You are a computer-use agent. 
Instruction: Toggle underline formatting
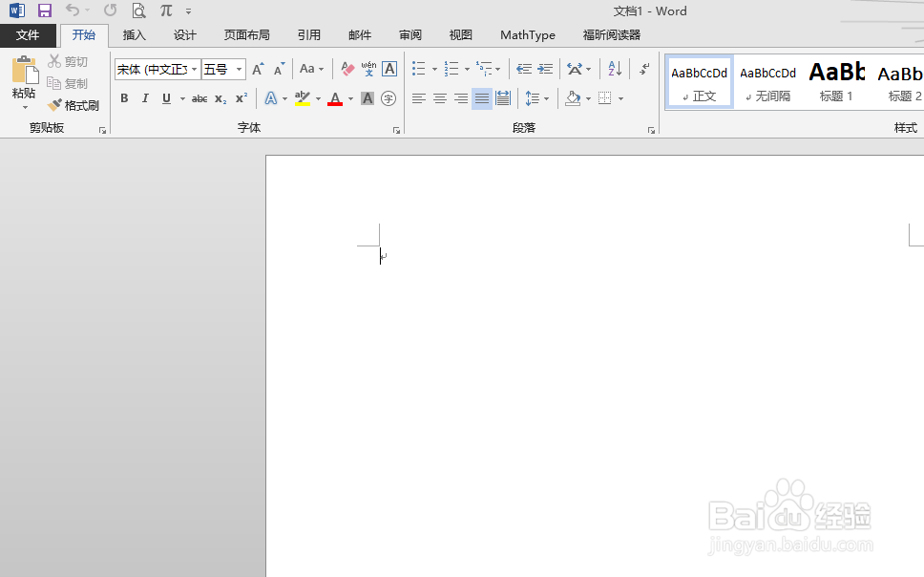tap(166, 98)
